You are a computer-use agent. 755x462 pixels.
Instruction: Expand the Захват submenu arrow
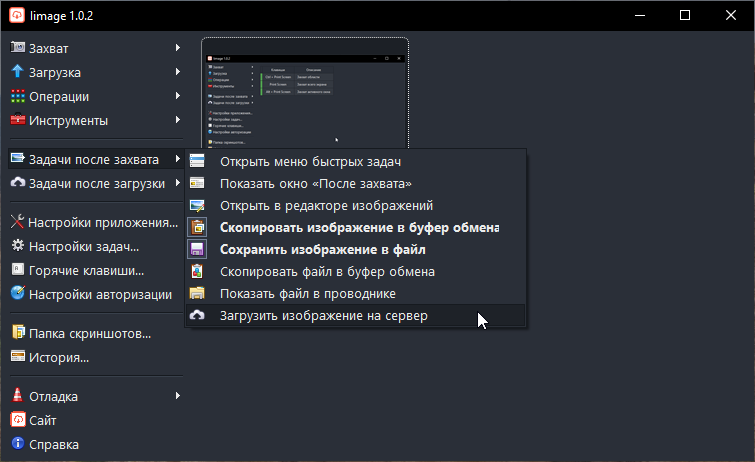tap(178, 48)
